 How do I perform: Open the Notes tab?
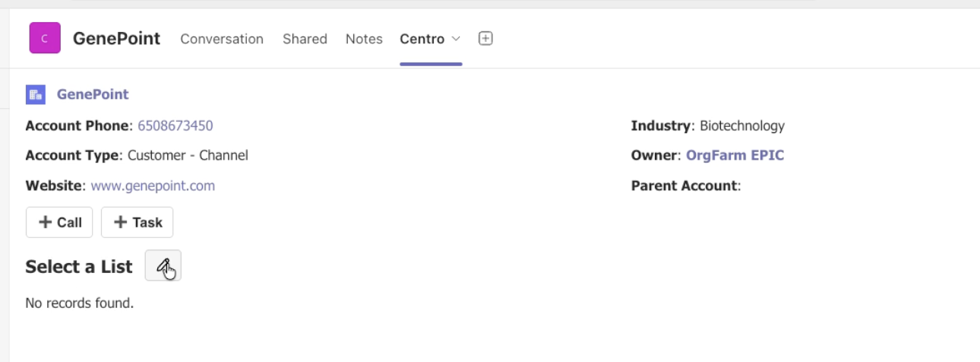click(364, 39)
